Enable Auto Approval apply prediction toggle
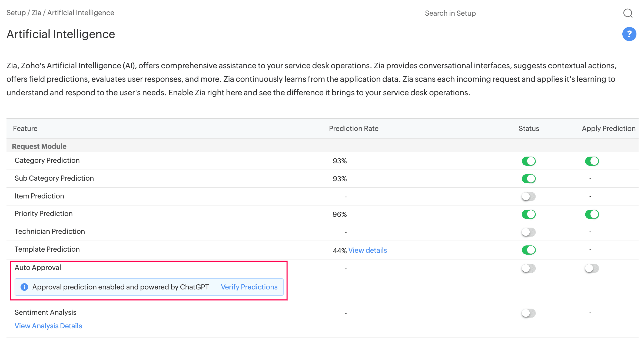 (592, 268)
